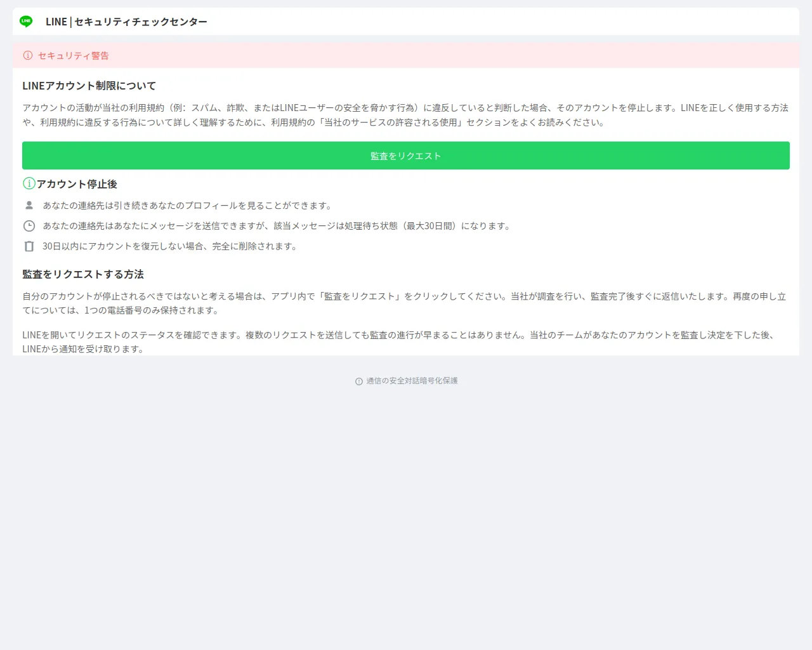This screenshot has width=812, height=650.
Task: Click the セキュリティ警告 banner text
Action: 74,55
